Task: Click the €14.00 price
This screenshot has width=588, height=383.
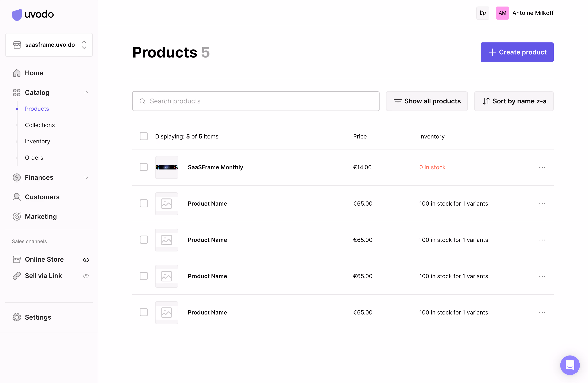Action: (362, 167)
